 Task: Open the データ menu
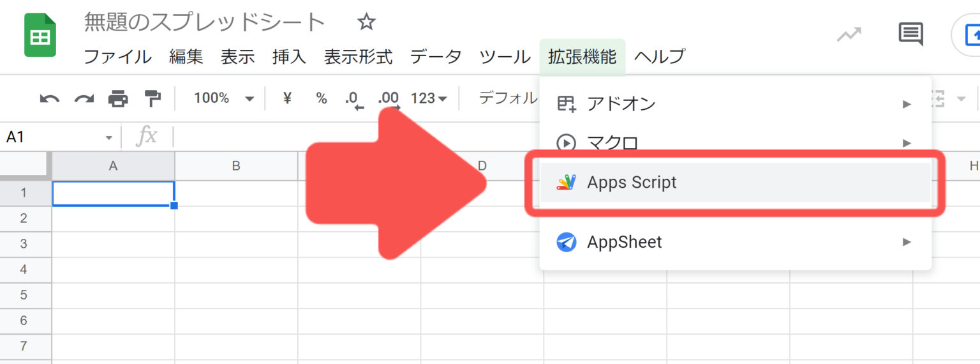point(436,56)
